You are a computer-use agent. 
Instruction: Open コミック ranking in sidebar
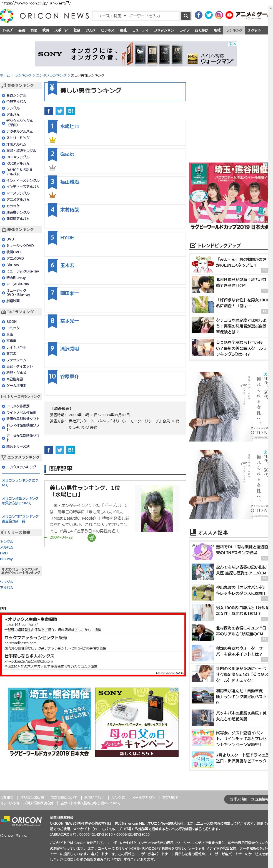(13, 328)
